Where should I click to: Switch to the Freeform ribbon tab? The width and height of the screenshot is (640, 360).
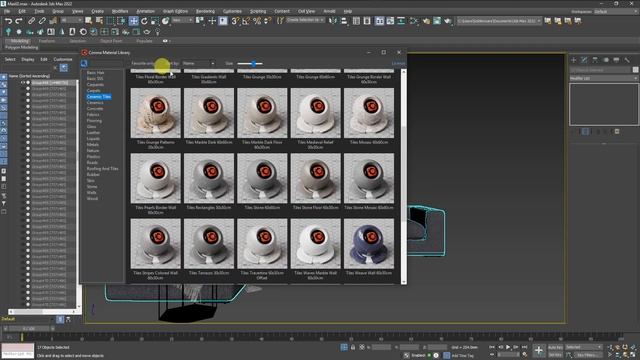[x=47, y=41]
